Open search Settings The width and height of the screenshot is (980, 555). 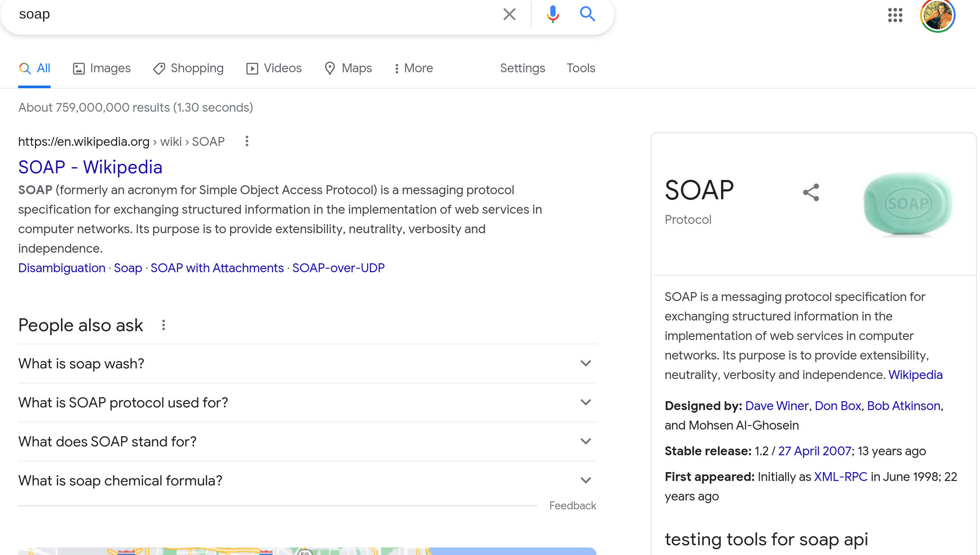point(522,68)
